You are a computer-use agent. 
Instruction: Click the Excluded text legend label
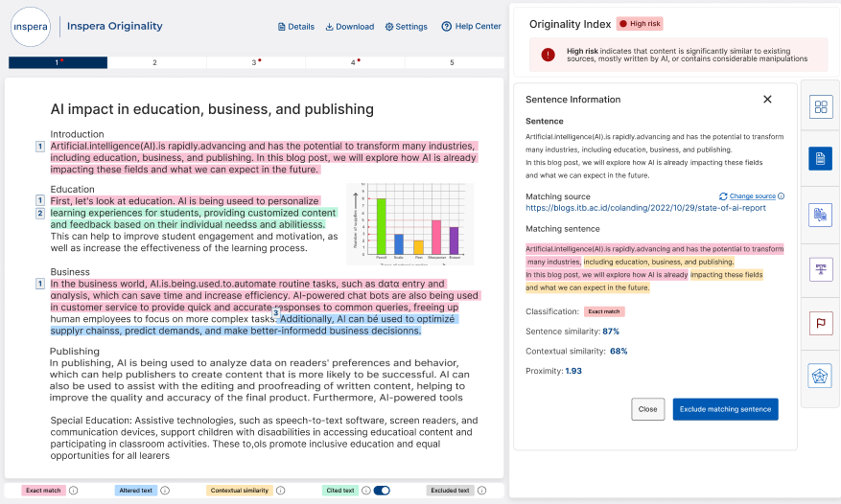pyautogui.click(x=450, y=490)
